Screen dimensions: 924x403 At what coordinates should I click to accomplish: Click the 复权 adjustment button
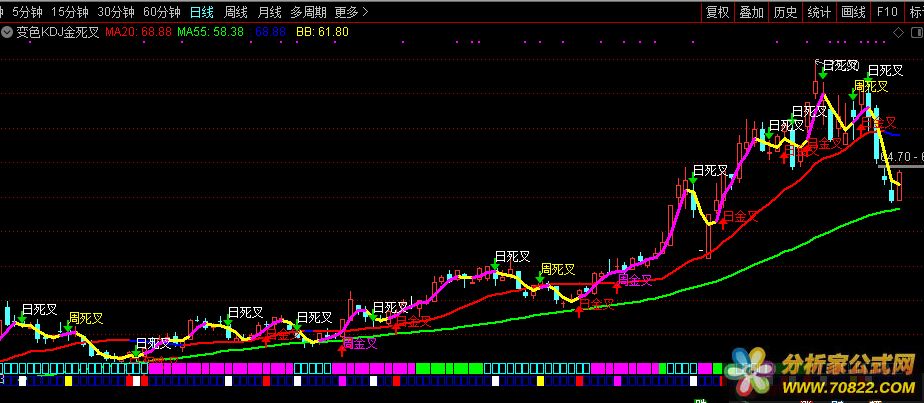click(717, 12)
